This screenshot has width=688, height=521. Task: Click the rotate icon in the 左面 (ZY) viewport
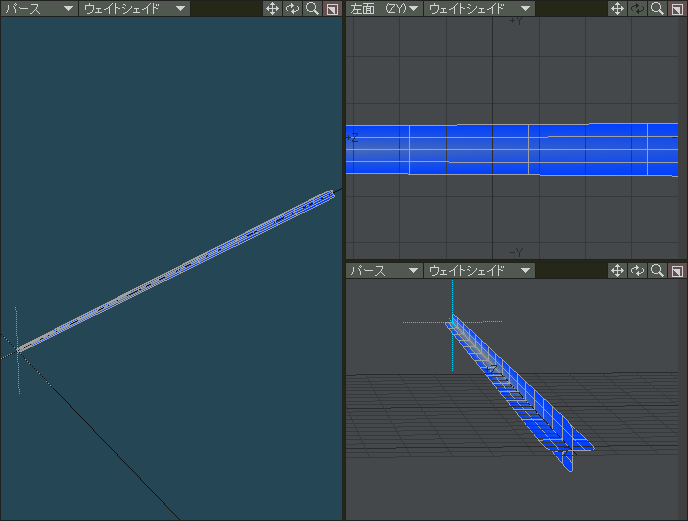tap(637, 8)
